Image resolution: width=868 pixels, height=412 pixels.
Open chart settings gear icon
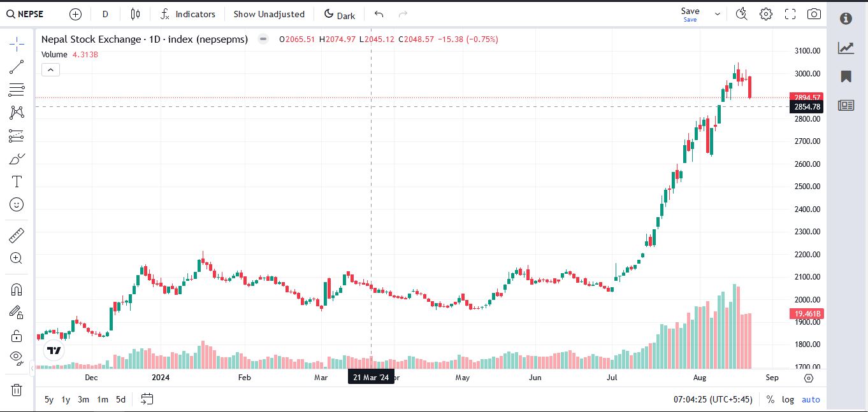tap(766, 14)
